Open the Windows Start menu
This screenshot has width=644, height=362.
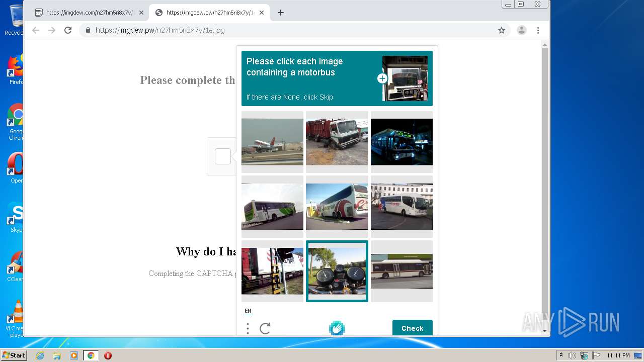(14, 355)
